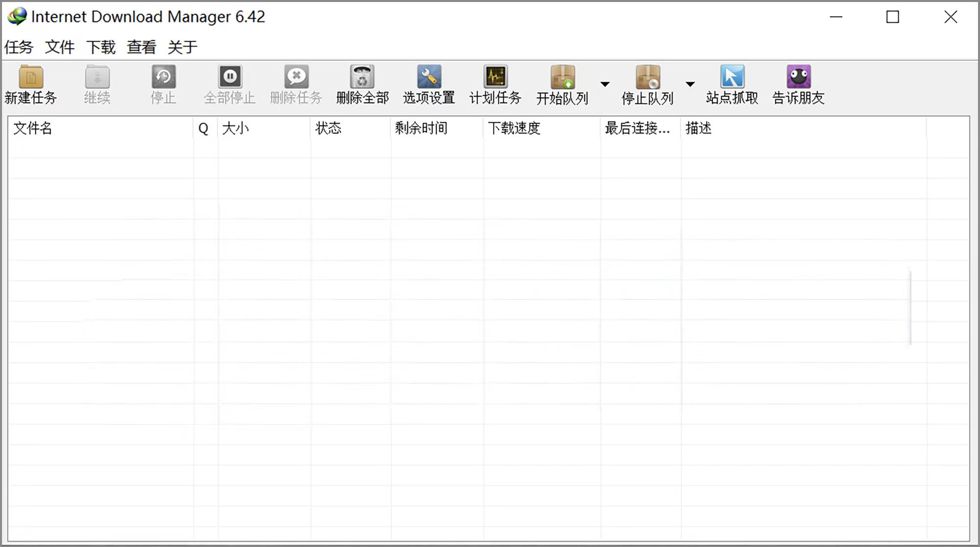Screen dimensions: 980x547
Task: Click the 停止 (Stop) icon
Action: click(163, 84)
